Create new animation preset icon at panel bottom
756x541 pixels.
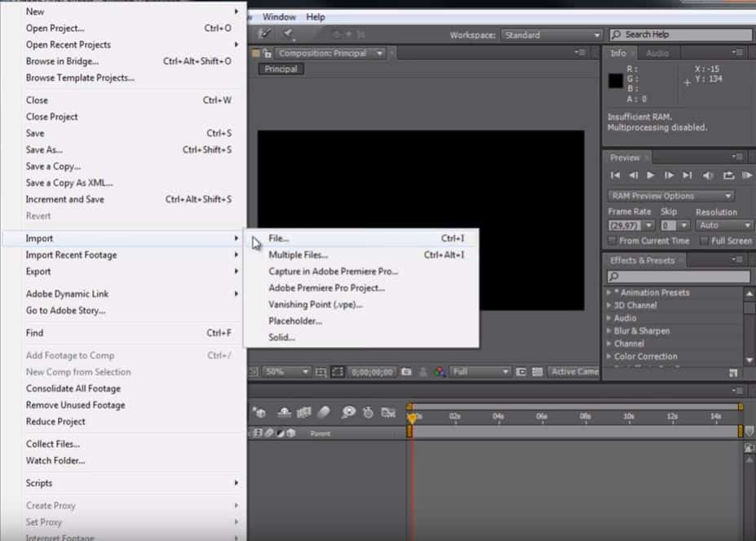click(x=733, y=373)
